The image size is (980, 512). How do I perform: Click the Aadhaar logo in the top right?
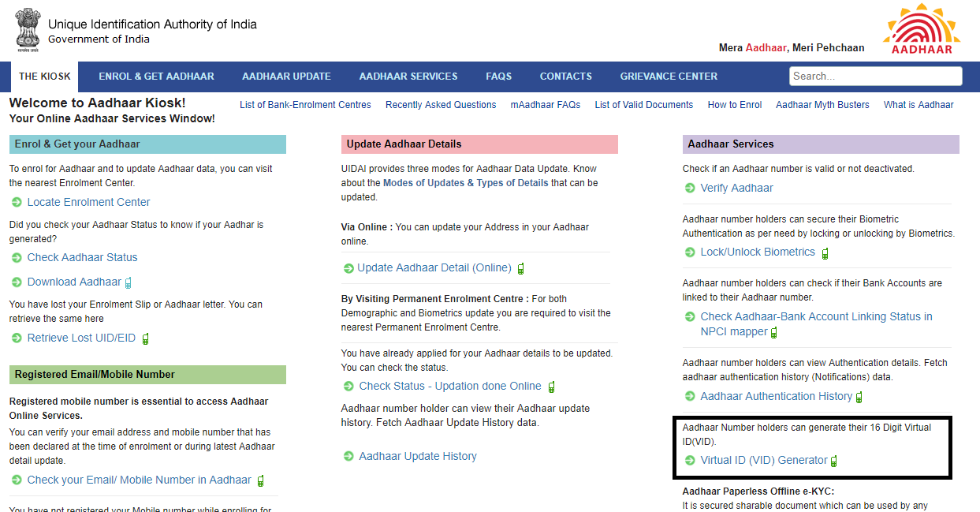coord(921,29)
